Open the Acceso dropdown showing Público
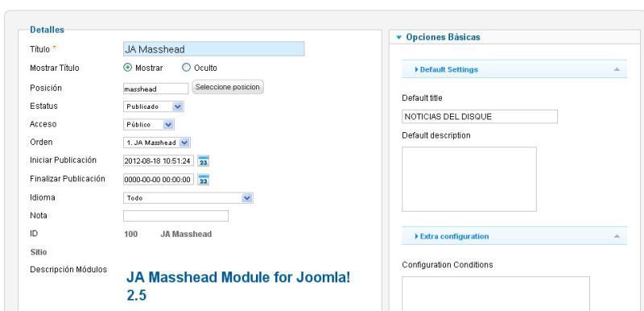 click(x=149, y=125)
